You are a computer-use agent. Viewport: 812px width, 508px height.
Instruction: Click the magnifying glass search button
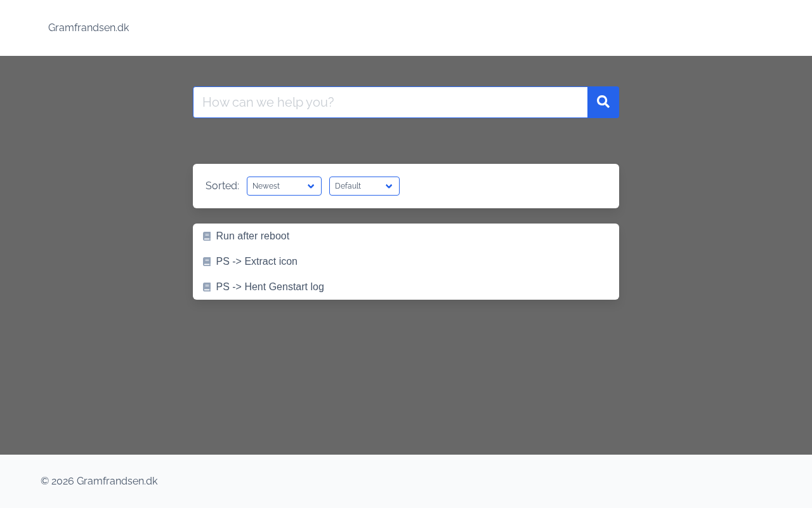point(603,102)
